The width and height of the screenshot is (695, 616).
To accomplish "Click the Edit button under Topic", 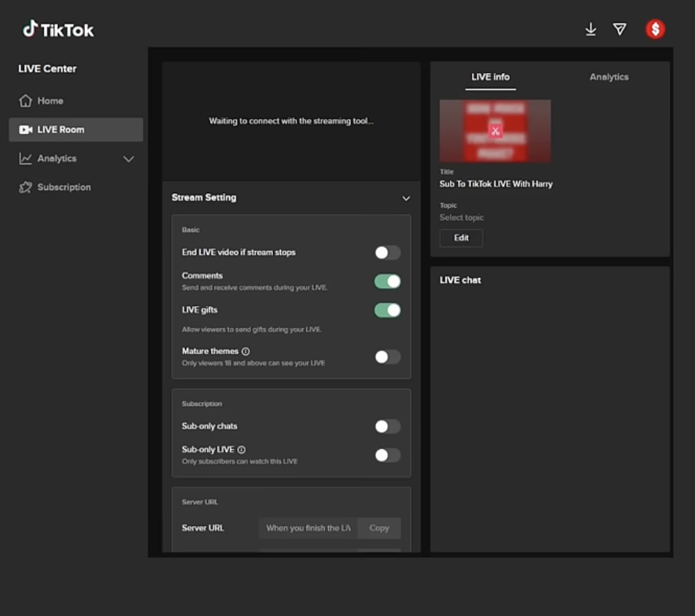I will point(461,238).
